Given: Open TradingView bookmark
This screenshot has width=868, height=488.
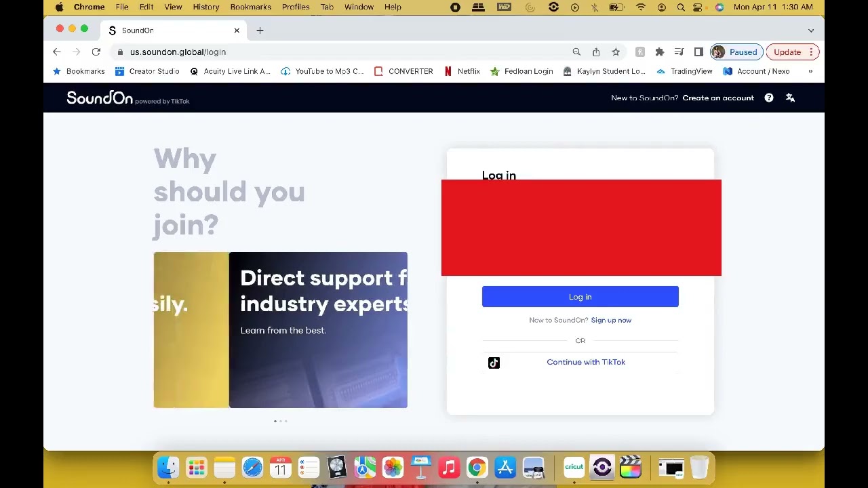Looking at the screenshot, I should click(684, 71).
